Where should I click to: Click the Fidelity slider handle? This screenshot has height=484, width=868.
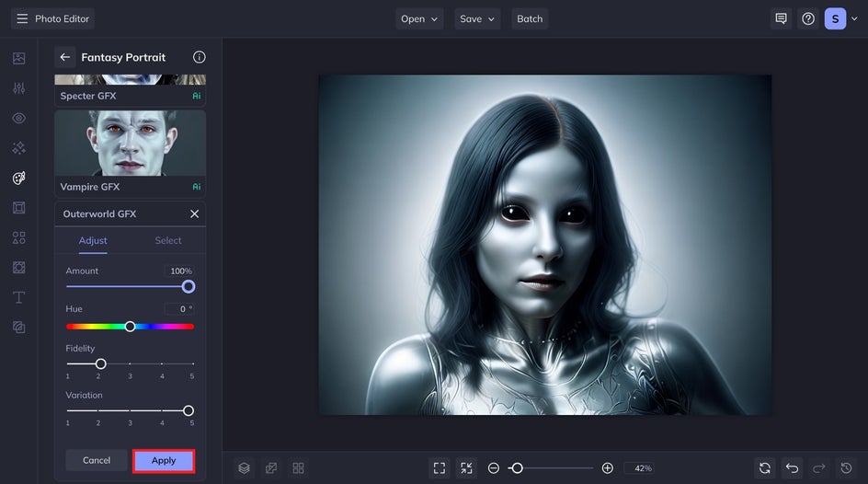[101, 363]
